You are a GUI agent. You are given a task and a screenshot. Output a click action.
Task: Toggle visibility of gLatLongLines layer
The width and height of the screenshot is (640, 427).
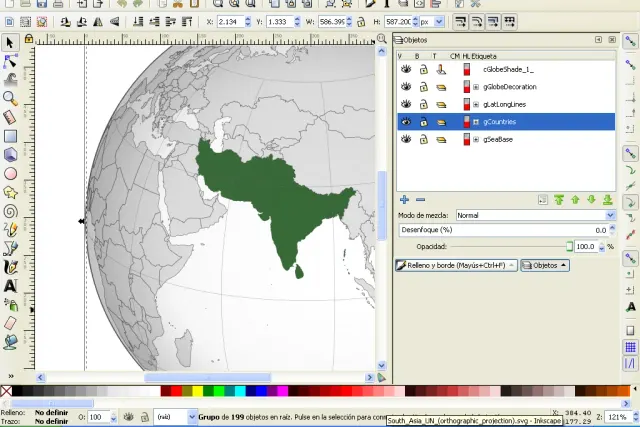point(406,104)
